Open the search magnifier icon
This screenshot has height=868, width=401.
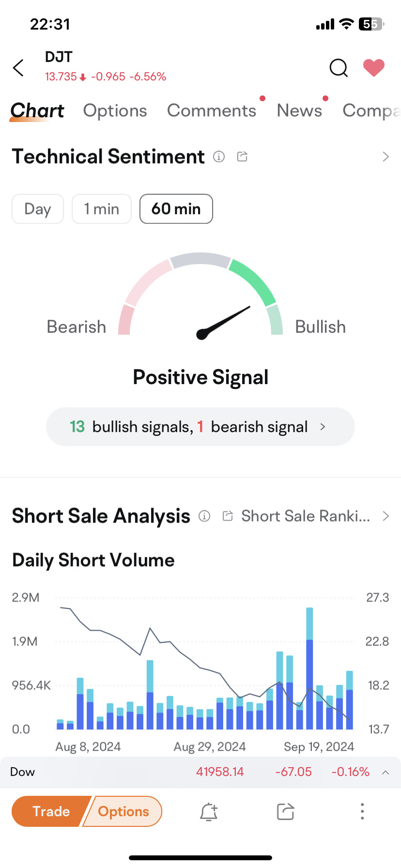339,68
